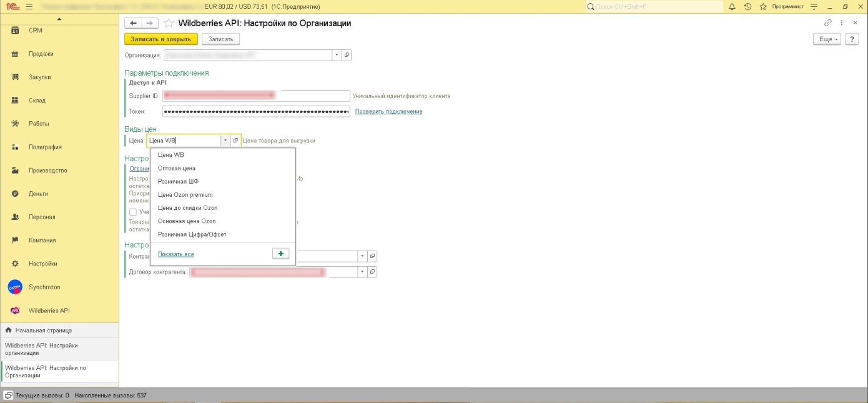
Task: Create new price type with plus button
Action: [281, 254]
